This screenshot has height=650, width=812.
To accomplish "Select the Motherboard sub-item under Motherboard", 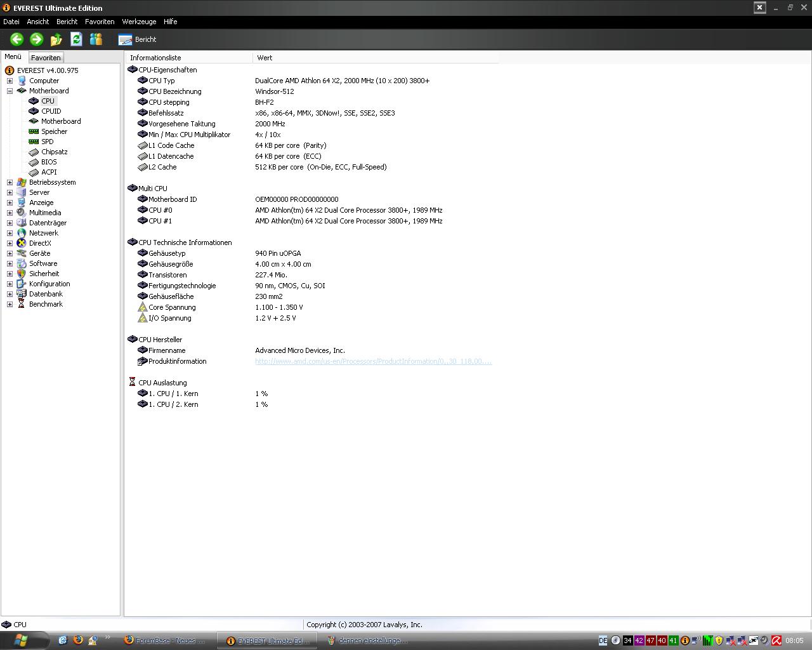I will tap(61, 121).
